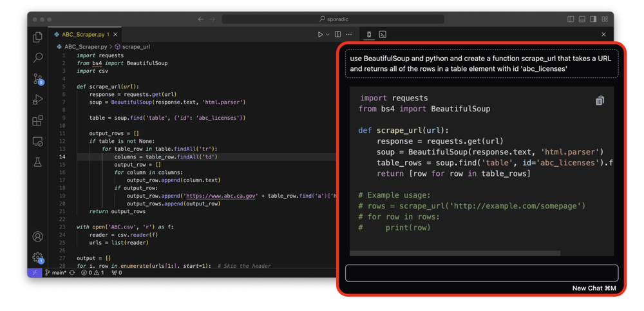Click 'urls = list(reader)' on line 25

(x=119, y=243)
